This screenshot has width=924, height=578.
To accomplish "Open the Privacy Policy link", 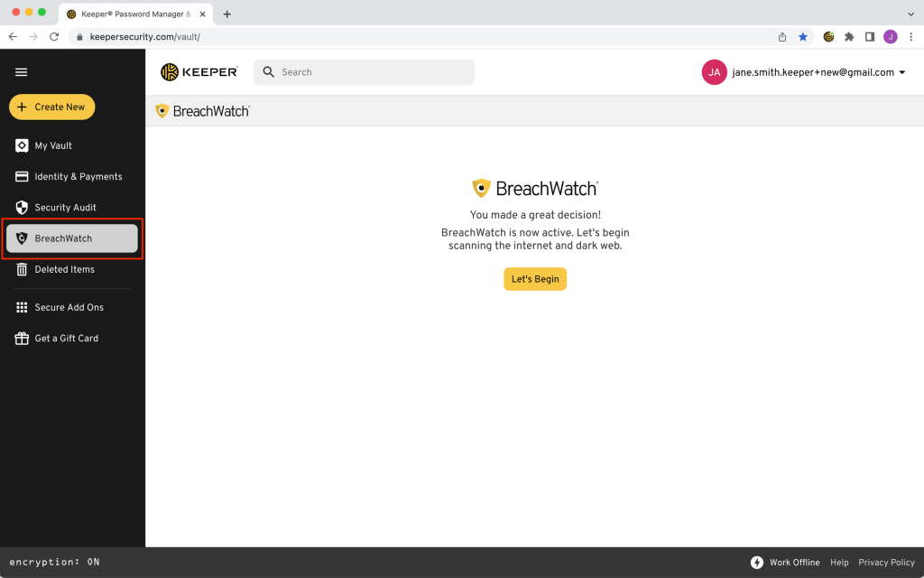I will pos(886,563).
